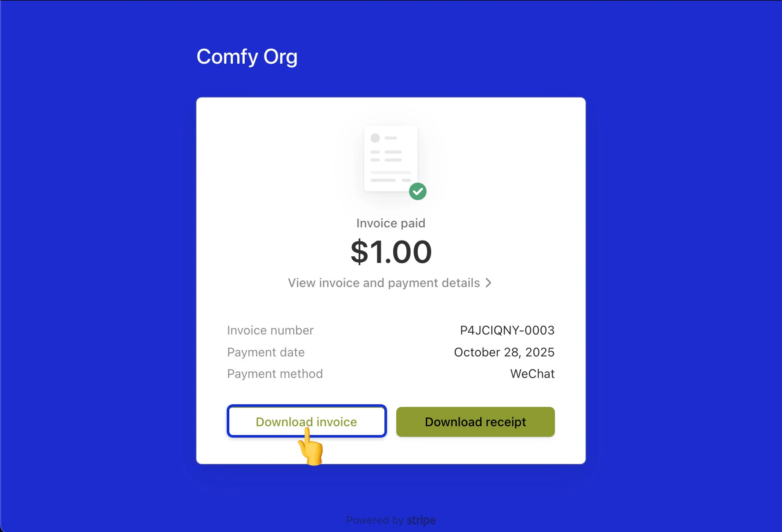Viewport: 782px width, 532px height.
Task: Click the Download receipt button
Action: (475, 422)
